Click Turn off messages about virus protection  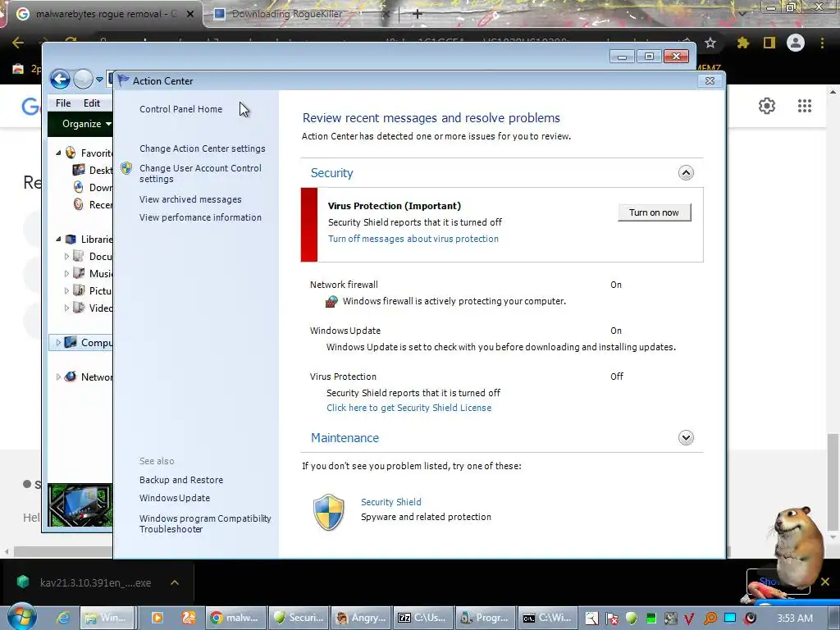pyautogui.click(x=413, y=239)
